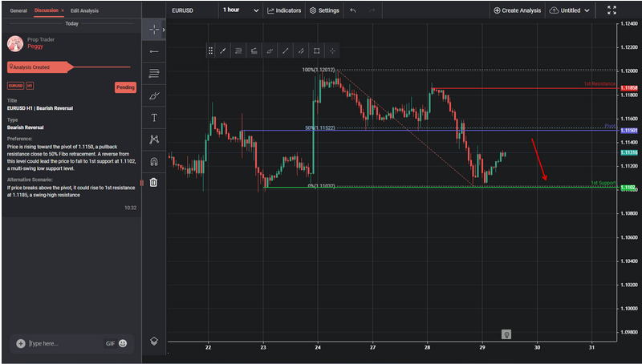This screenshot has width=642, height=364.
Task: Select Fib retracement tool in floating toolbar
Action: (x=238, y=51)
